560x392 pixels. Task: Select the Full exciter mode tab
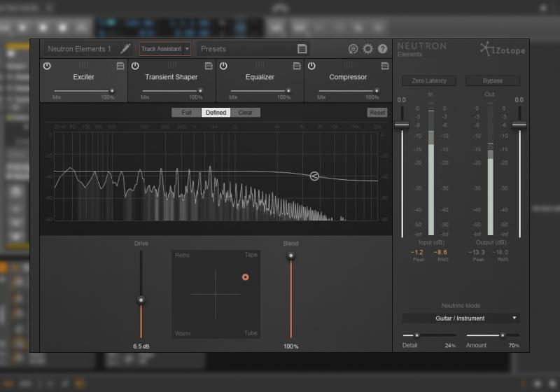pos(186,113)
